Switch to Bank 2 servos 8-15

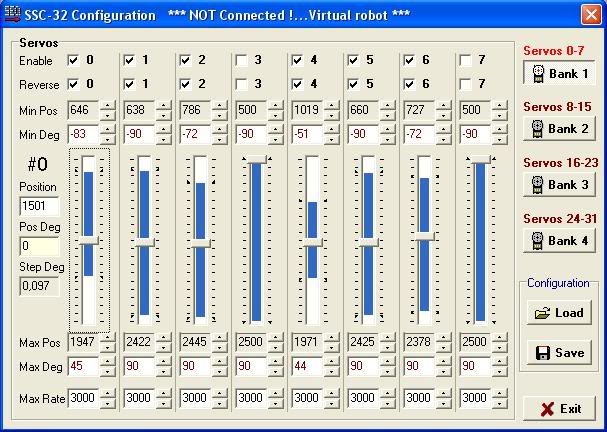(559, 129)
